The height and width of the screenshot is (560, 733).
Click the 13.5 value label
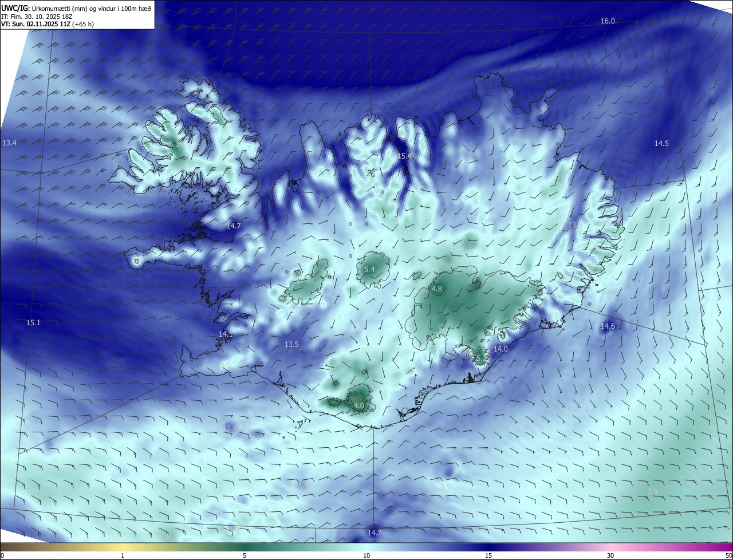(x=291, y=344)
